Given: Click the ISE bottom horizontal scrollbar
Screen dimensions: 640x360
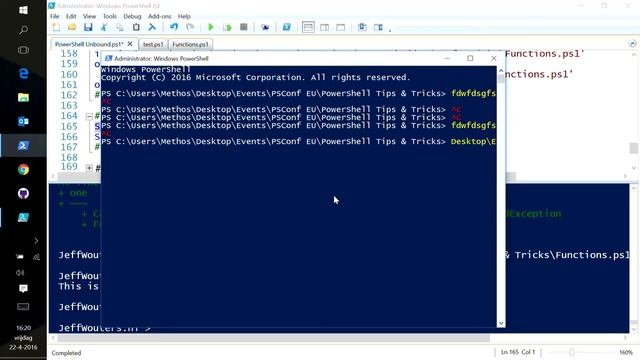Looking at the screenshot, I should pos(273,338).
